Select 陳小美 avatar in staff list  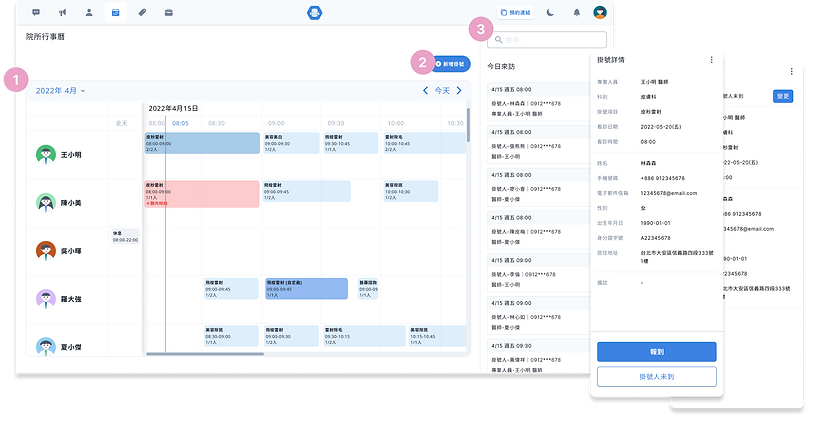coord(46,203)
